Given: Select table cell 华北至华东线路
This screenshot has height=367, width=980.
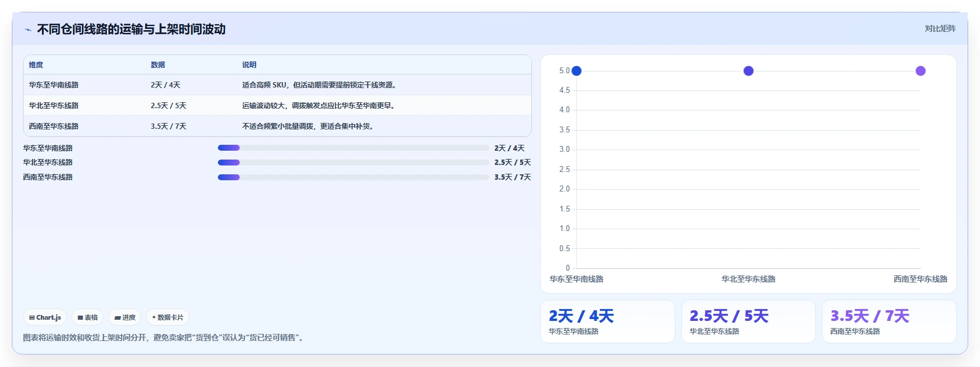Looking at the screenshot, I should point(54,106).
